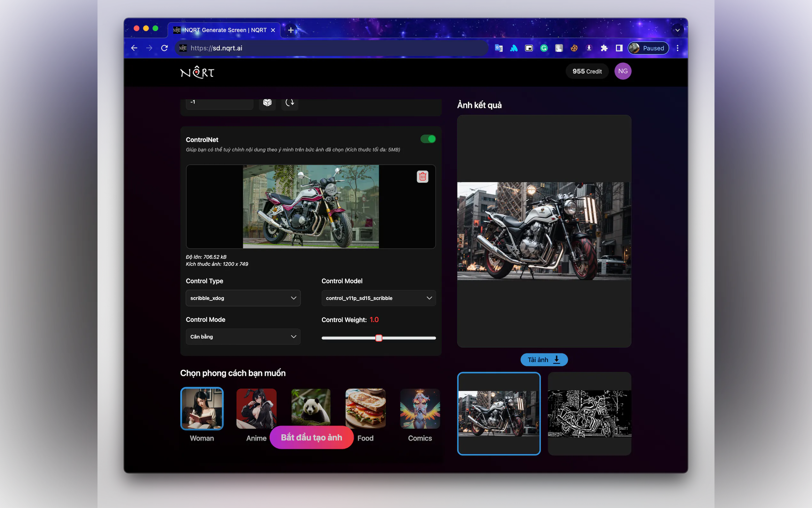Viewport: 812px width, 508px height.
Task: Click the NQRT logo
Action: click(x=197, y=72)
